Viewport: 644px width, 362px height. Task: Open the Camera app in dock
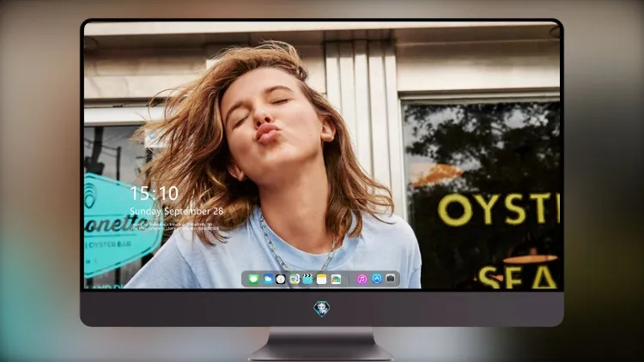[x=391, y=278]
